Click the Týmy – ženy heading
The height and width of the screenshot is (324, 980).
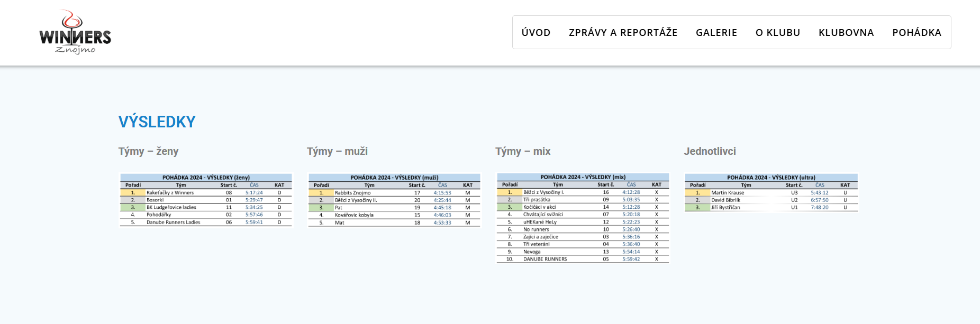tap(148, 151)
